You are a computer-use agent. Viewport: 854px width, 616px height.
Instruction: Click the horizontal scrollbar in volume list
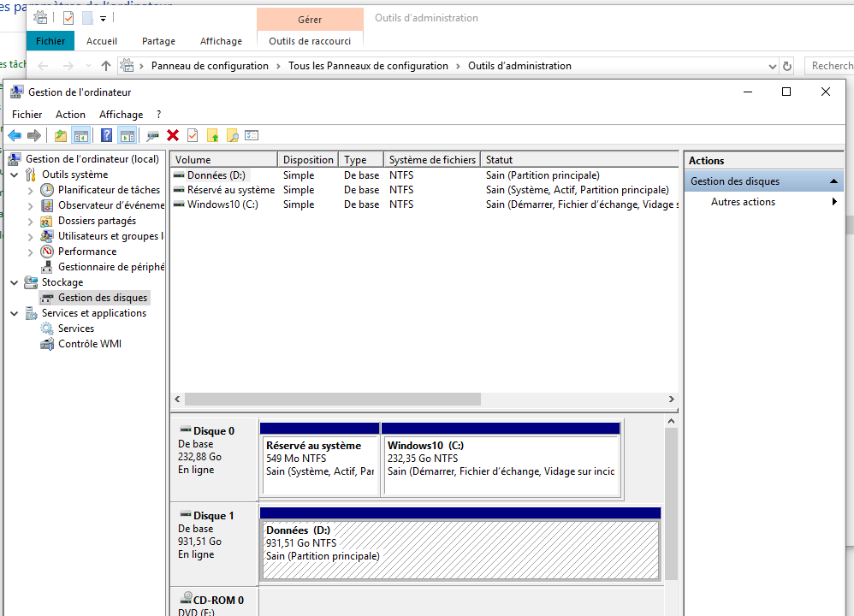332,400
